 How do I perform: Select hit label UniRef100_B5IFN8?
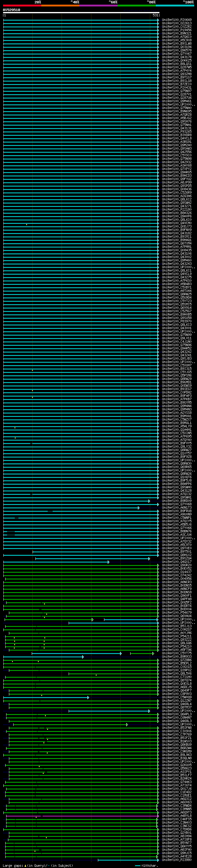pos(177,728)
